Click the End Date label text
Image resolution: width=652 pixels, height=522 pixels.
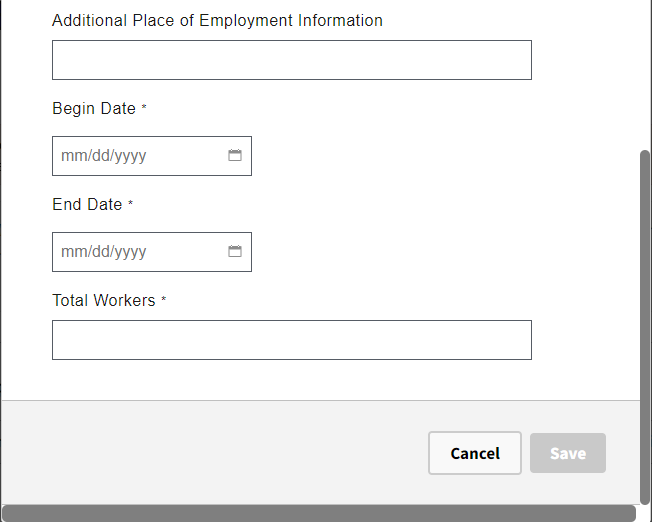(87, 204)
